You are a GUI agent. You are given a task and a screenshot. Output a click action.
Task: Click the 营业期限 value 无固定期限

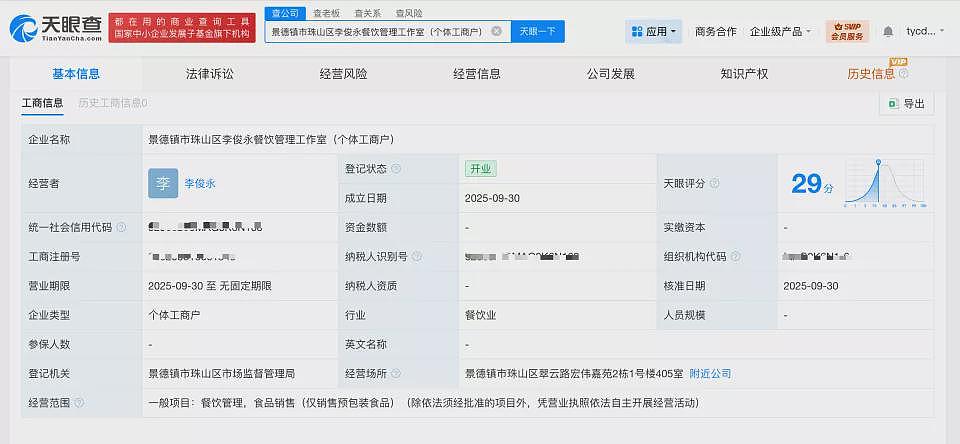[245, 286]
